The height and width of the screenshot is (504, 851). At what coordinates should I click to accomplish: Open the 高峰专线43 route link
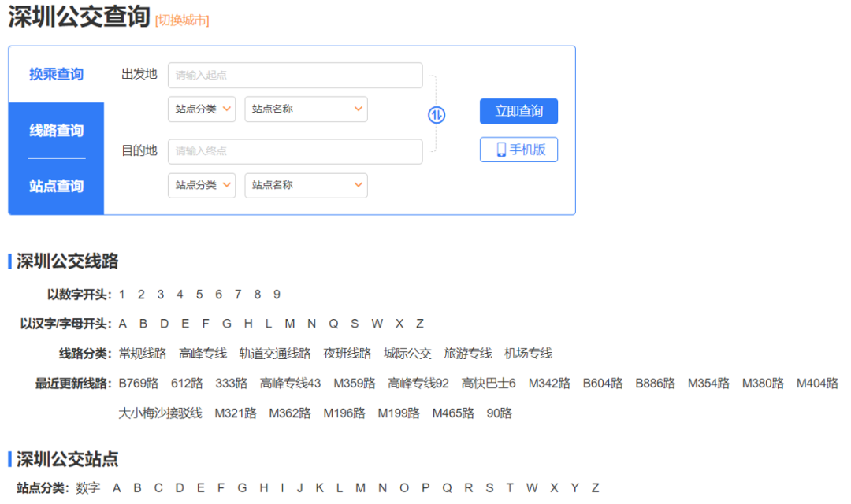coord(290,384)
